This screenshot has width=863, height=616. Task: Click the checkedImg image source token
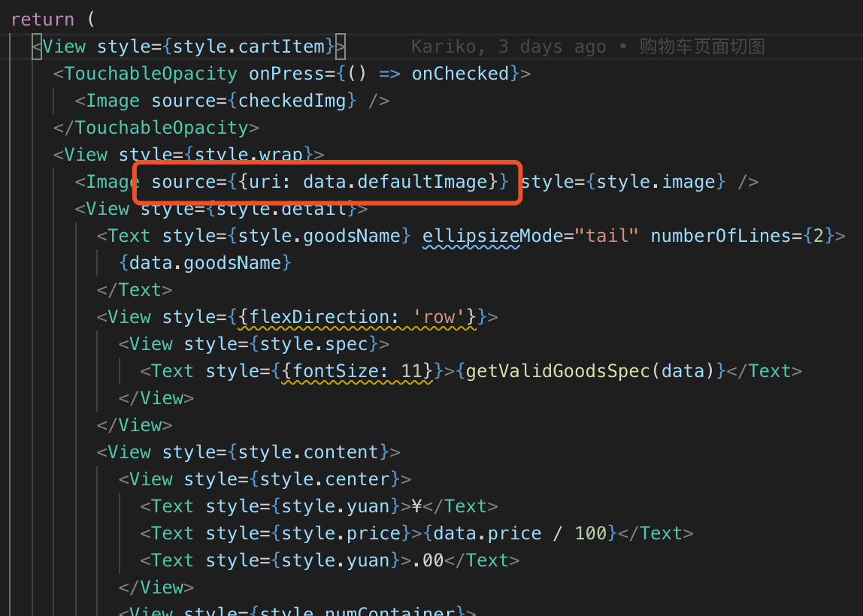click(x=292, y=100)
